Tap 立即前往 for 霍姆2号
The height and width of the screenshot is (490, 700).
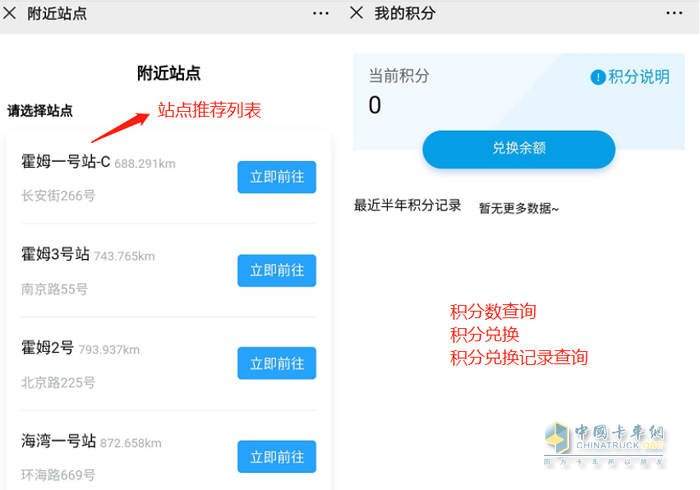point(276,363)
